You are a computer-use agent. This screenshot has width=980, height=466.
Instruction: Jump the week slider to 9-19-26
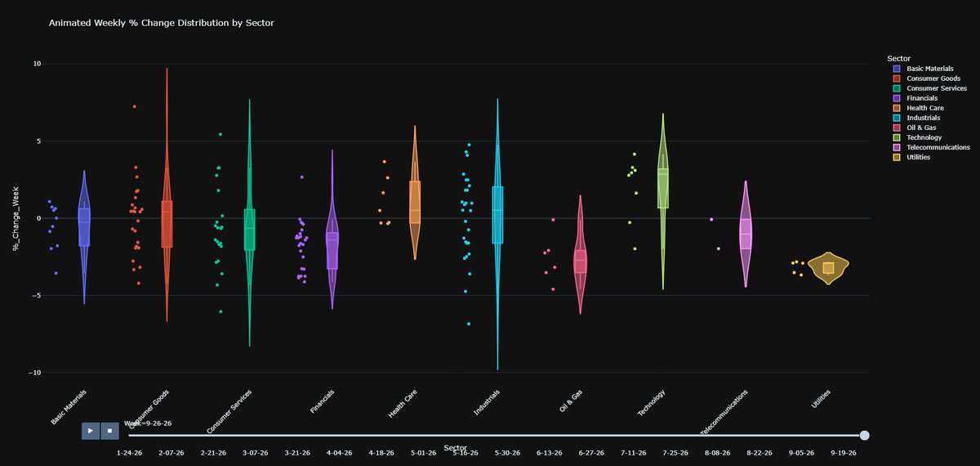844,452
